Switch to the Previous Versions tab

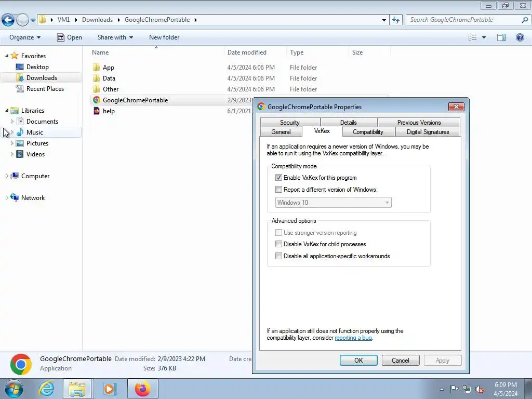point(419,123)
